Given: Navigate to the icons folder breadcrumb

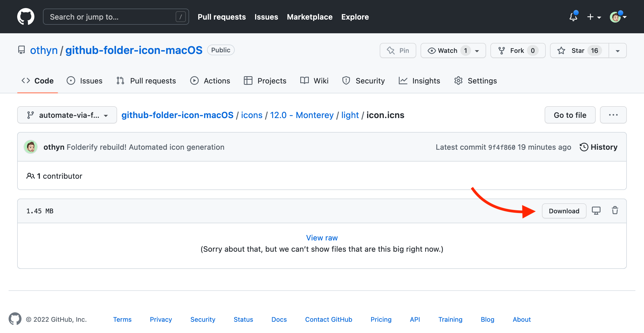Looking at the screenshot, I should coord(252,115).
